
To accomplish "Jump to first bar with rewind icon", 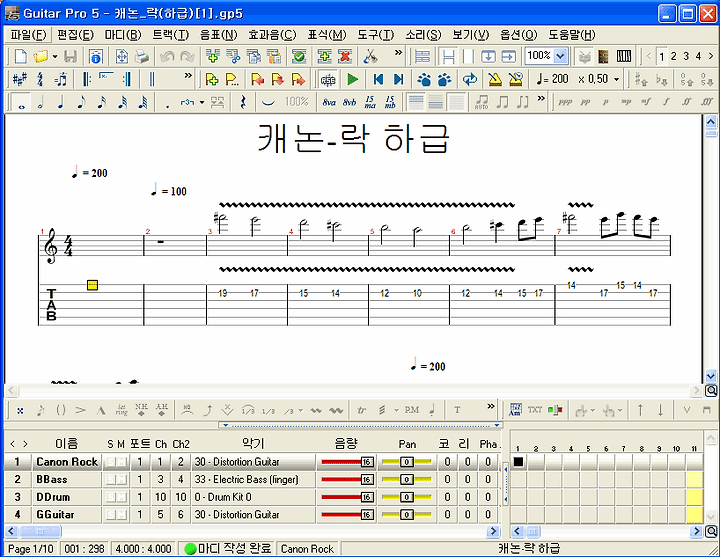I will pyautogui.click(x=378, y=79).
